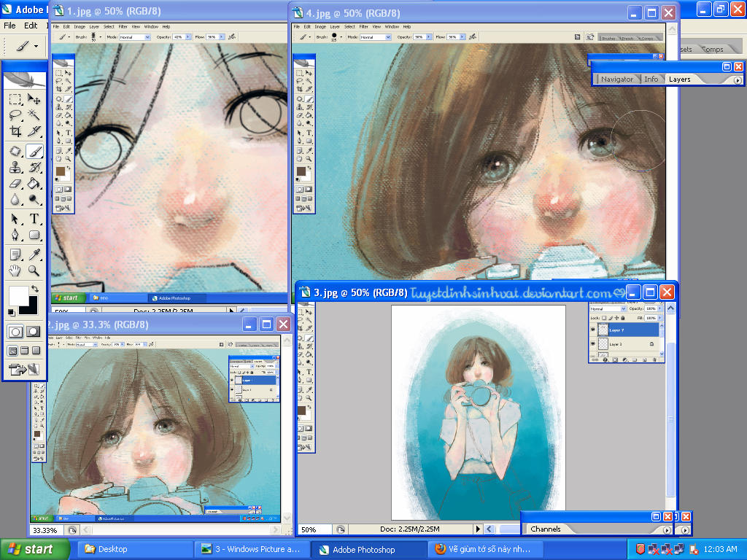Select the Paint Bucket tool
Image resolution: width=747 pixels, height=560 pixels.
point(34,184)
